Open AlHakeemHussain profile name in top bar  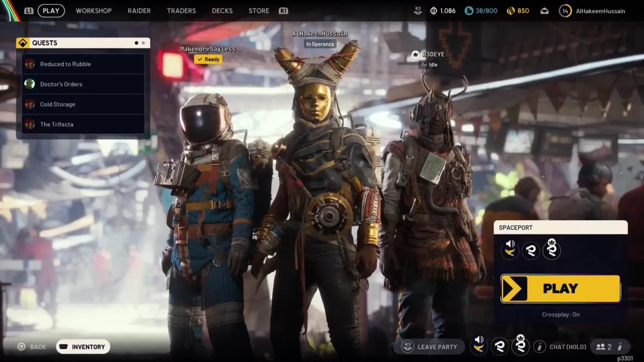[601, 11]
